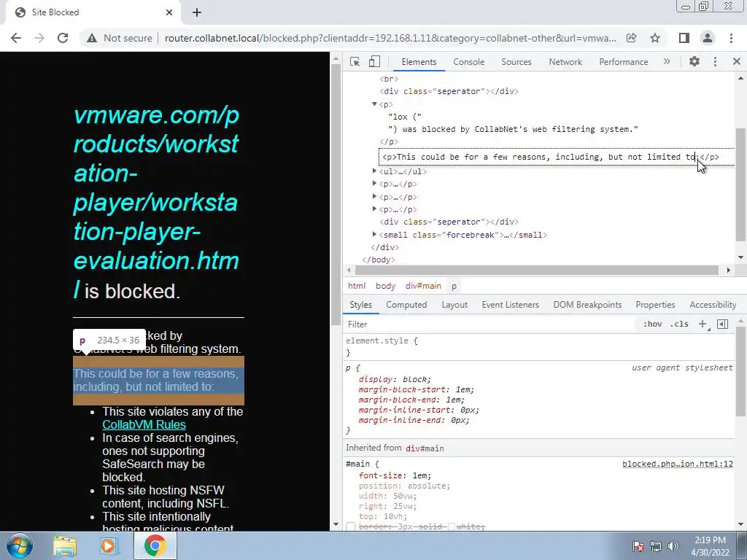Switch to the Sources tab
The image size is (747, 560).
click(x=516, y=62)
